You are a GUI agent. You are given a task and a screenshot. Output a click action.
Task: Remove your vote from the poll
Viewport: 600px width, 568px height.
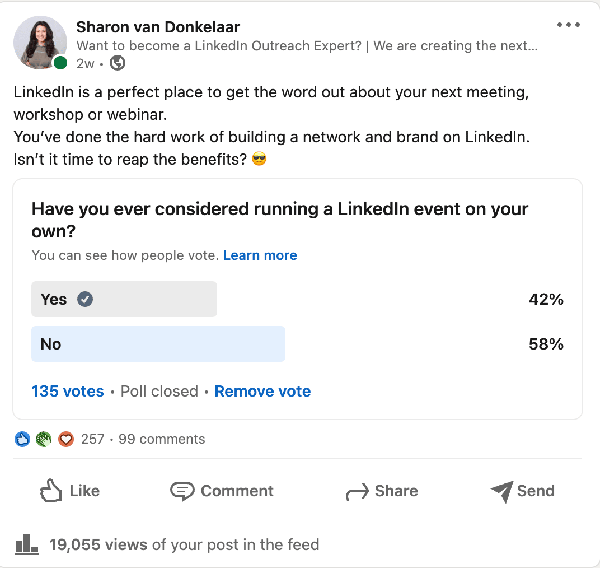pos(262,391)
